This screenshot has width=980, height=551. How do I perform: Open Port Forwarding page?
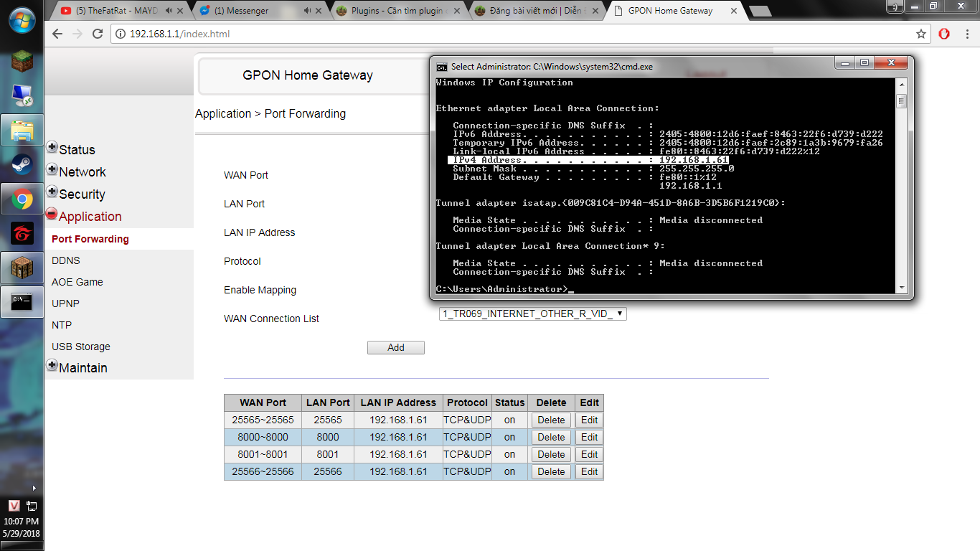pyautogui.click(x=90, y=239)
